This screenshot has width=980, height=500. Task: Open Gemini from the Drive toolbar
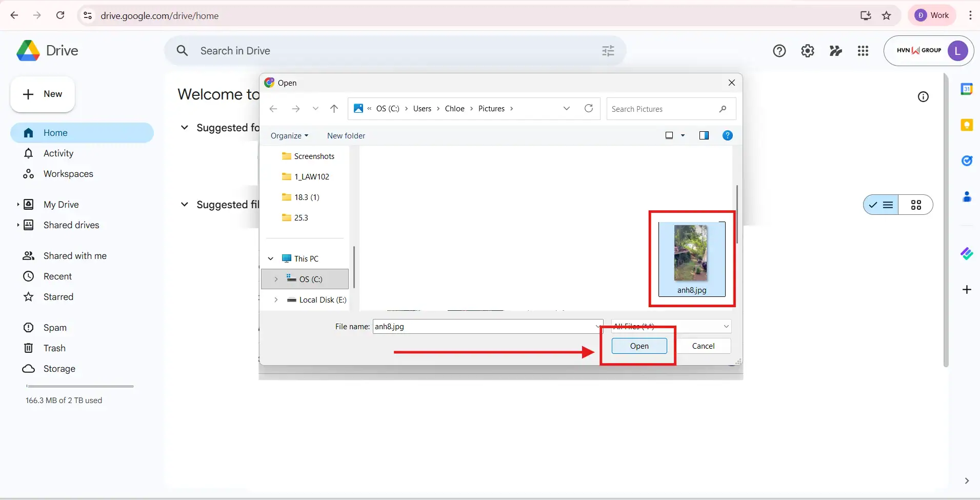point(836,51)
